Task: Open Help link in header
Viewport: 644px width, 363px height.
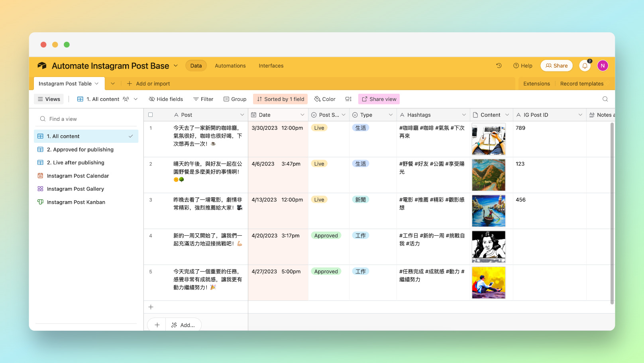Action: tap(522, 66)
